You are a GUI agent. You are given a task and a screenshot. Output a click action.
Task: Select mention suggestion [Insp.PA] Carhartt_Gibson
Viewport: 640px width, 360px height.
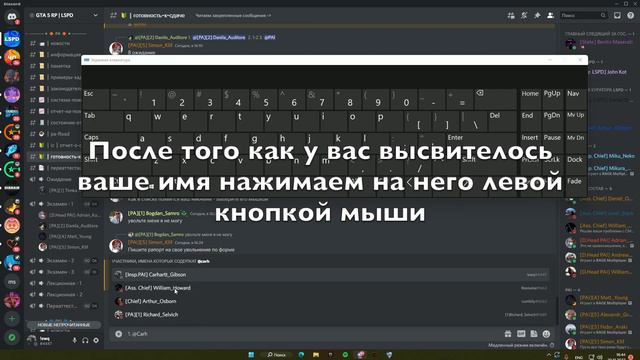click(x=331, y=275)
